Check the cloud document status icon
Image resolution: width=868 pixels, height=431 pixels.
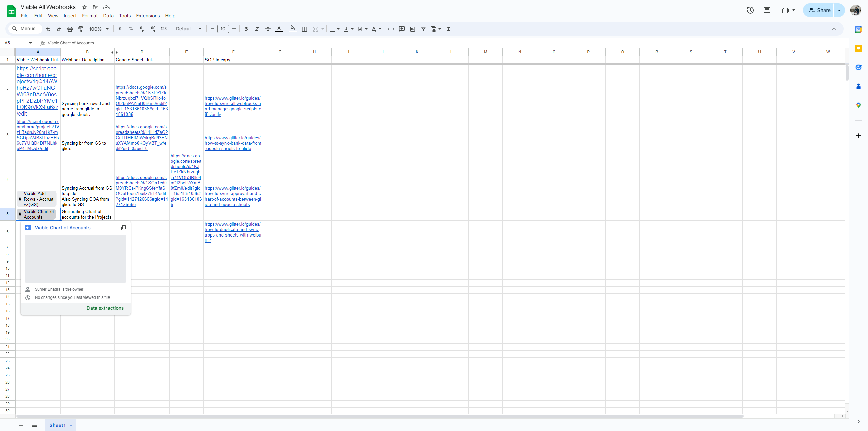tap(106, 7)
